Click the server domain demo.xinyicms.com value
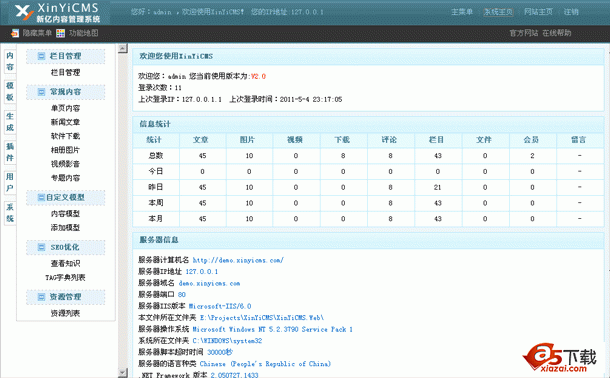Viewport: 610px width, 378px height. tap(209, 283)
